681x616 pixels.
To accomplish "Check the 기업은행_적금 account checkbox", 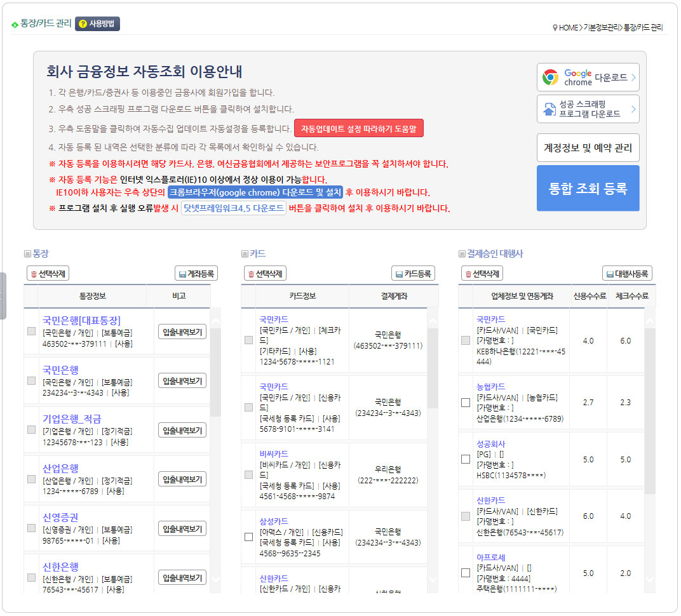I will point(31,429).
